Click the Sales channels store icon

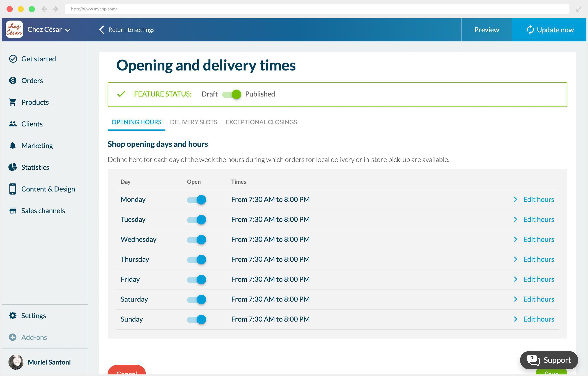13,211
